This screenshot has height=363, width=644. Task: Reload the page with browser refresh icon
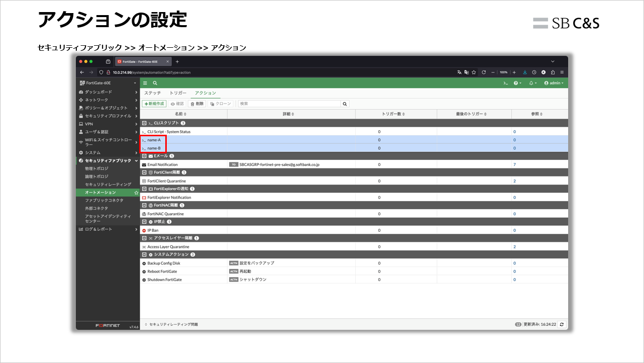(483, 72)
